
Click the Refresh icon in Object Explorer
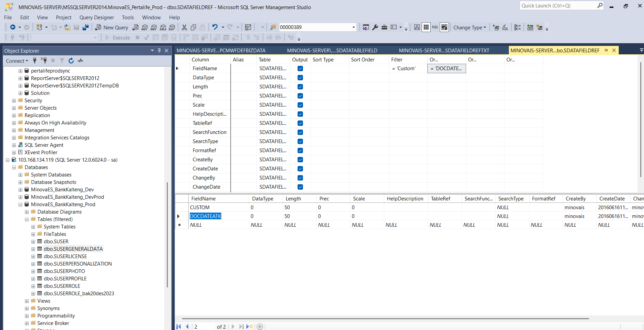[71, 61]
